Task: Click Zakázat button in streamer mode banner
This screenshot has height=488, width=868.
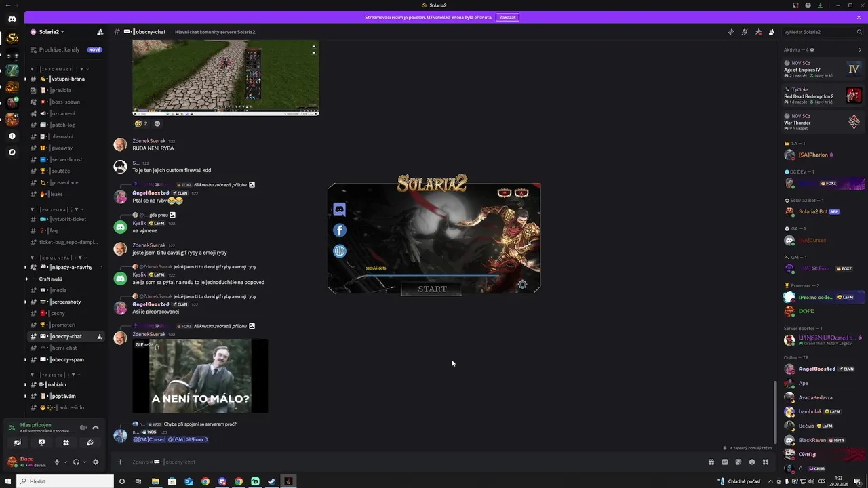Action: 507,17
